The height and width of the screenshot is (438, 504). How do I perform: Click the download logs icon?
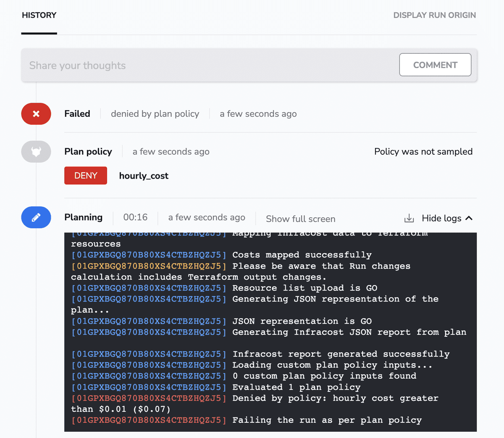(409, 218)
